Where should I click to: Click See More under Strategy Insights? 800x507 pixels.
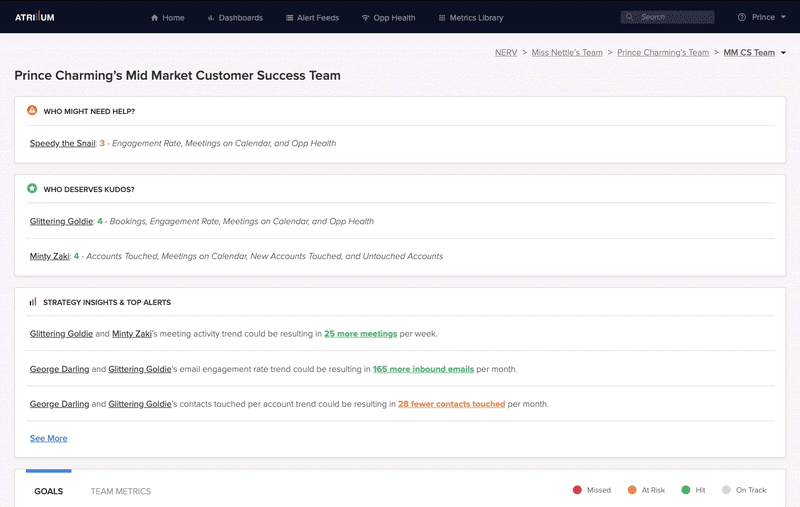pos(48,438)
